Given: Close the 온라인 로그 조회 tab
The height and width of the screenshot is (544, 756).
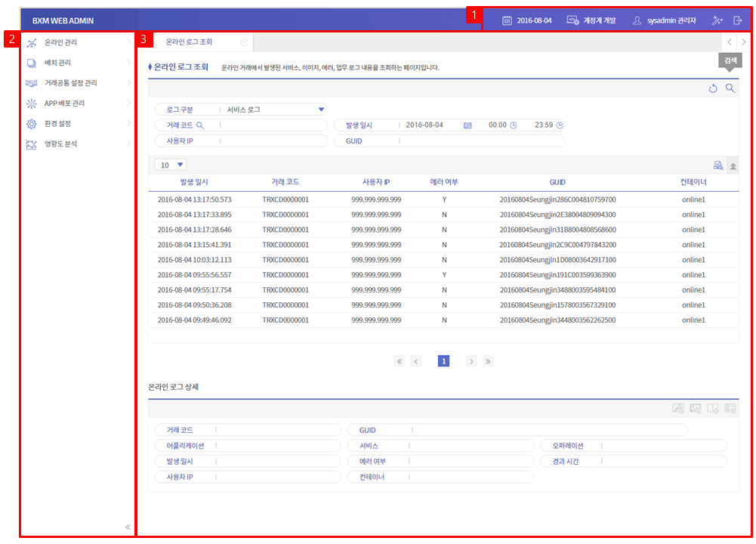Looking at the screenshot, I should click(244, 42).
